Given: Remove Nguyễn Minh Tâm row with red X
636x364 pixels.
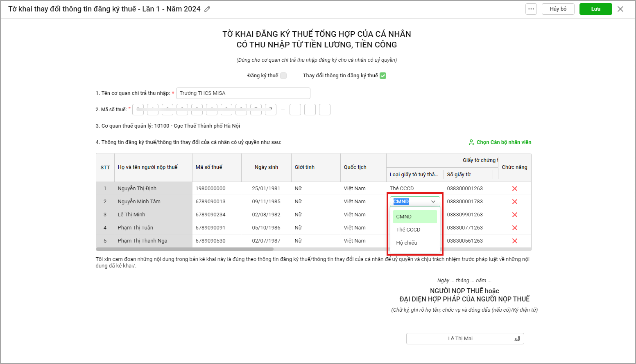Looking at the screenshot, I should coord(514,202).
